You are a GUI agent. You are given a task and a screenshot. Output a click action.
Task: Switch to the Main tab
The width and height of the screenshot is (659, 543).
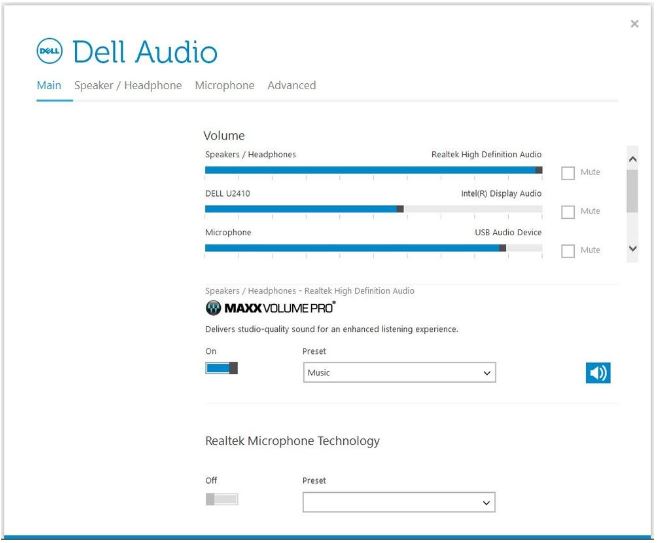[x=49, y=85]
